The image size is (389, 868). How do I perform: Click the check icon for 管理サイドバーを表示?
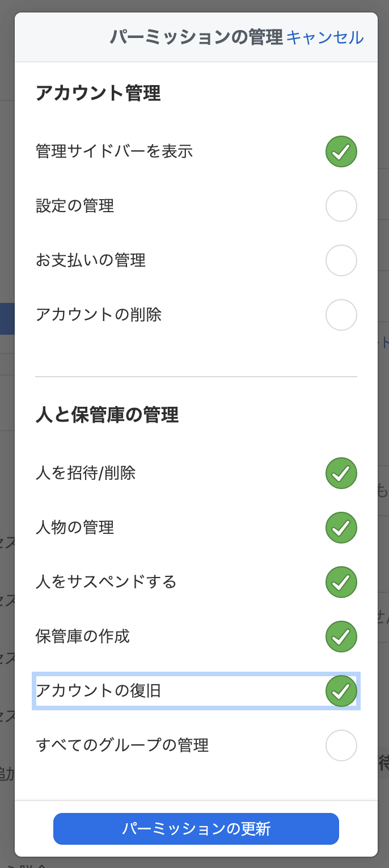pos(341,151)
